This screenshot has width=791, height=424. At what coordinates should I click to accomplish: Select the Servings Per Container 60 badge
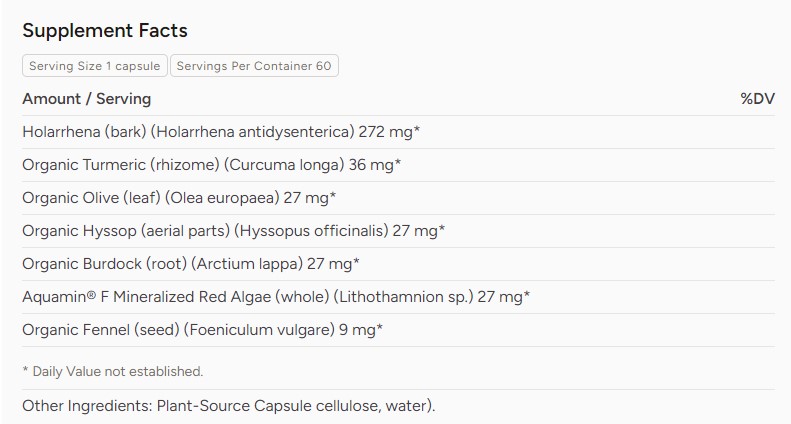[x=254, y=66]
